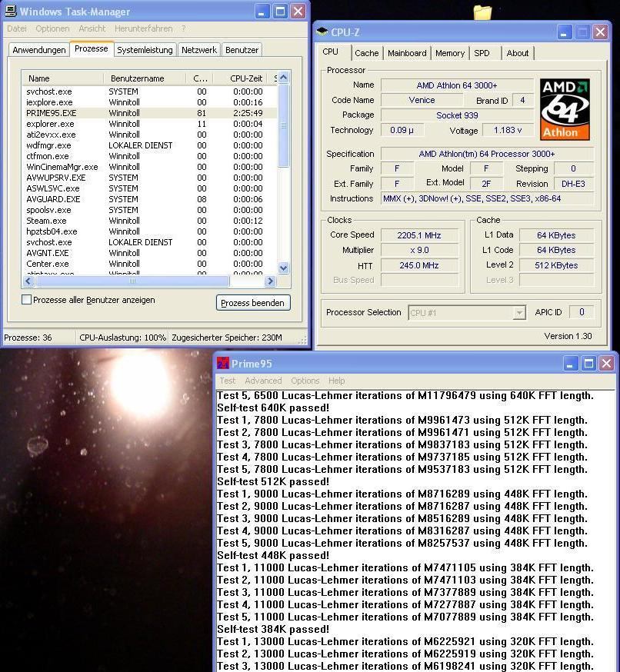Open the Advanced menu in Prime95
The width and height of the screenshot is (620, 672).
point(263,381)
